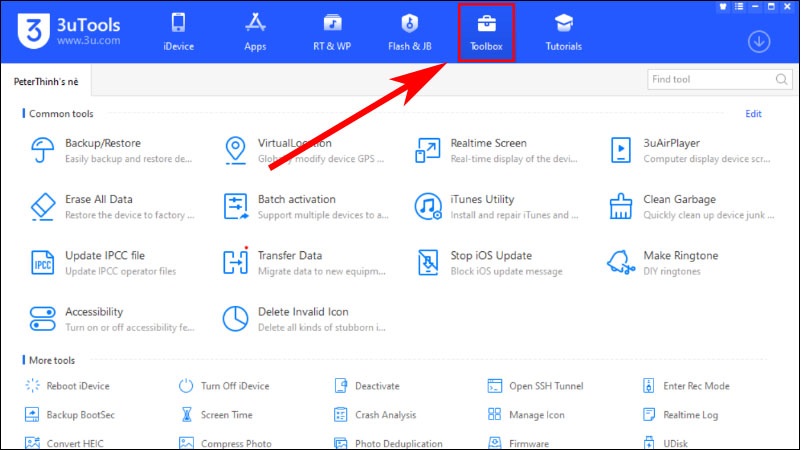Open the Firmware tool

coord(518,443)
